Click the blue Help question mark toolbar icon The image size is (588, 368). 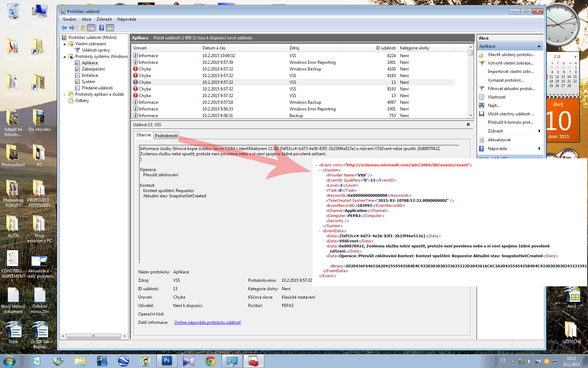pyautogui.click(x=101, y=28)
